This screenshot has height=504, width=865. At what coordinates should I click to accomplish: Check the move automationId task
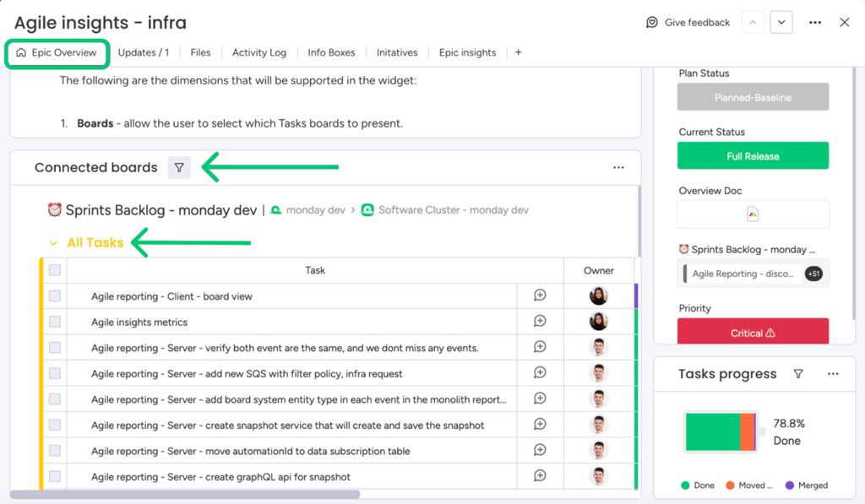point(55,451)
